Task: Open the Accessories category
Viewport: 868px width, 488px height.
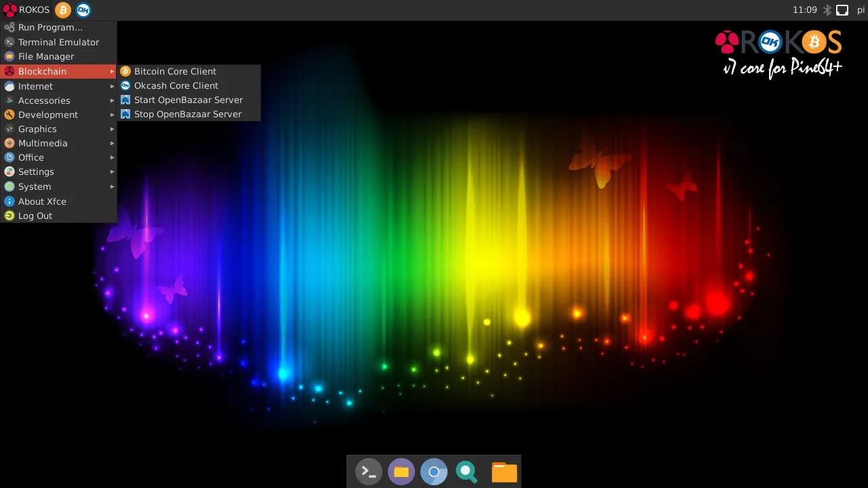Action: (58, 100)
